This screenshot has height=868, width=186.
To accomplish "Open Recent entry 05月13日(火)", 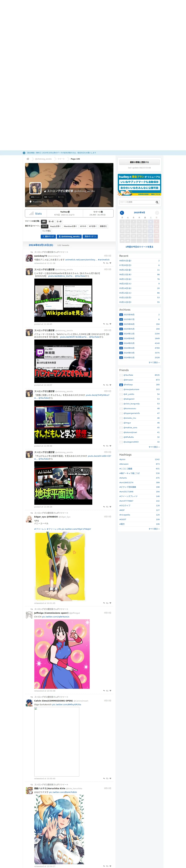I will coord(125,293).
